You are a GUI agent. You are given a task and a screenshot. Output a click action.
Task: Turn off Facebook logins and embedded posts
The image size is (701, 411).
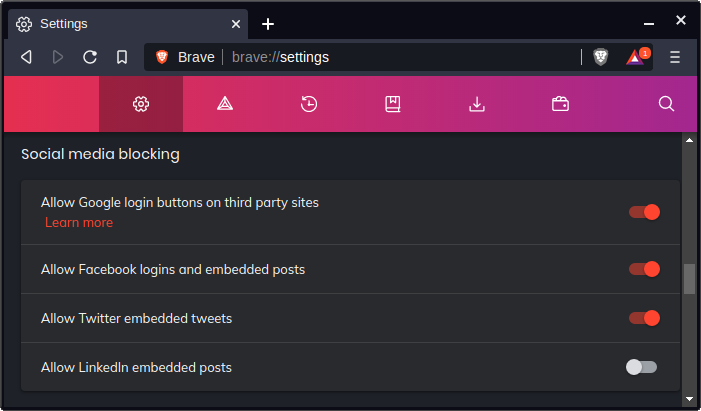pos(643,269)
